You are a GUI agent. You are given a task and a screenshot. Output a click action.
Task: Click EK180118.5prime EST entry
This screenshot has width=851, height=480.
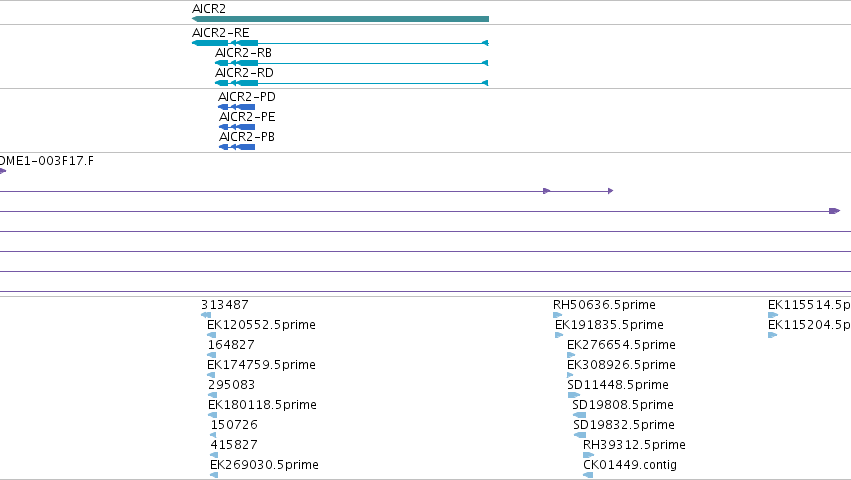click(262, 405)
